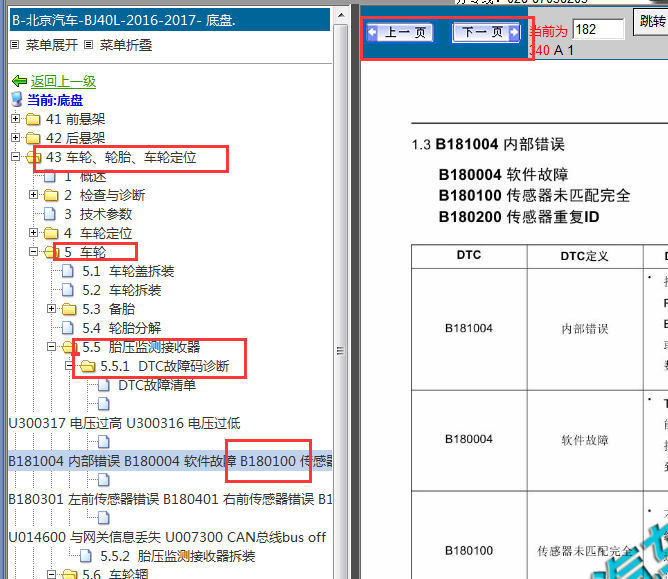Open 2 检查与诊断 folder
Viewport: 668px width, 579px height.
(x=105, y=195)
